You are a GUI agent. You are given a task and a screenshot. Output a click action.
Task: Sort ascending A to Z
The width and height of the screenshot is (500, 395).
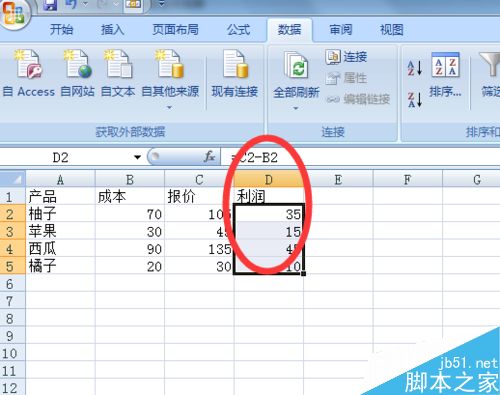coord(415,68)
